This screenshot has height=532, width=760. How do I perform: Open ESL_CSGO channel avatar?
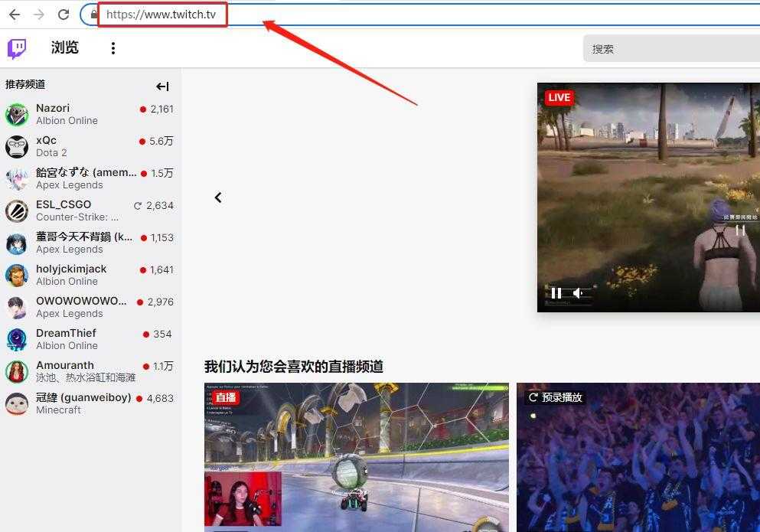[x=17, y=211]
